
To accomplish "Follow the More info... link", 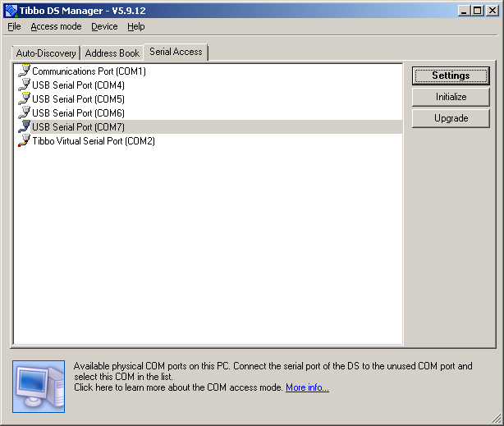I will (x=307, y=387).
